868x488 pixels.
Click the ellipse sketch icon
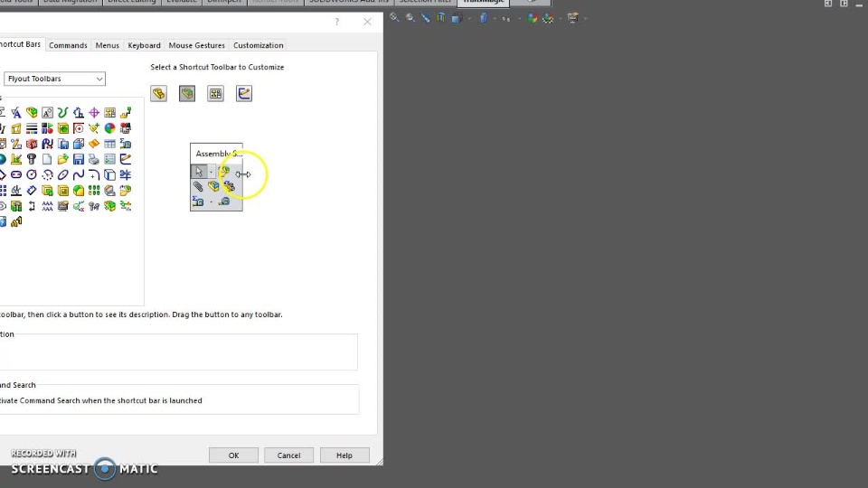pyautogui.click(x=62, y=174)
